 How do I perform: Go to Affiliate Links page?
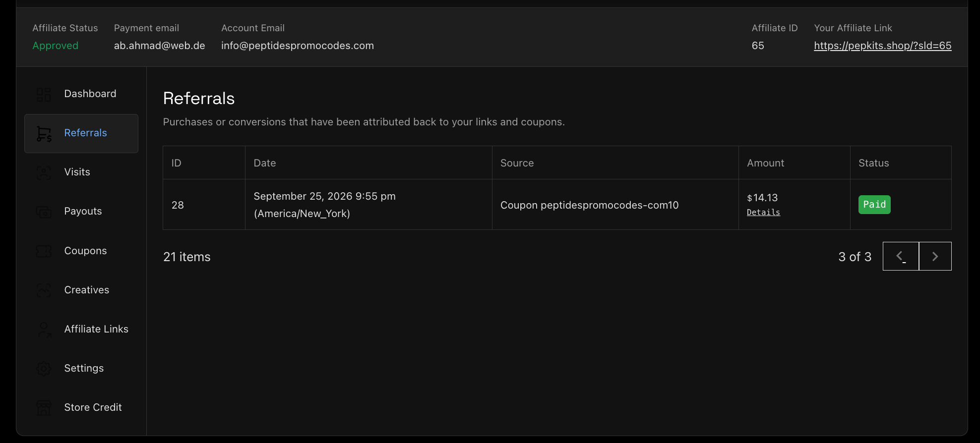point(81,330)
